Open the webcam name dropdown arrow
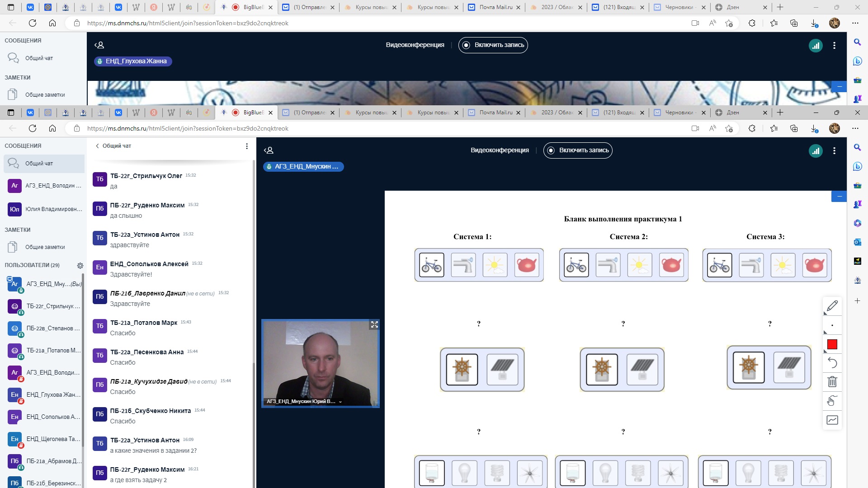The width and height of the screenshot is (868, 488). pyautogui.click(x=340, y=402)
